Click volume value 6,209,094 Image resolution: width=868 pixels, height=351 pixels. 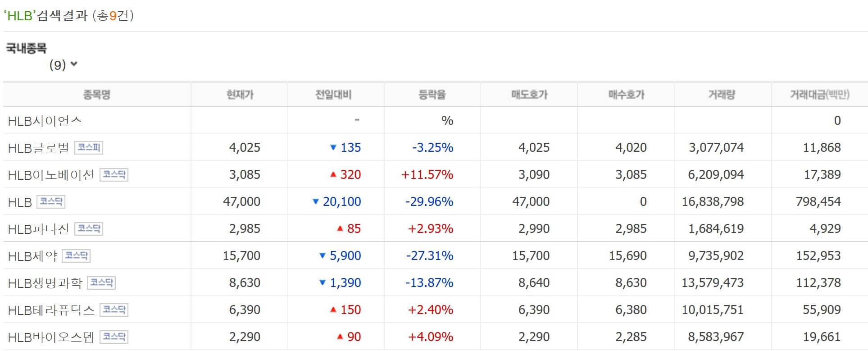716,175
